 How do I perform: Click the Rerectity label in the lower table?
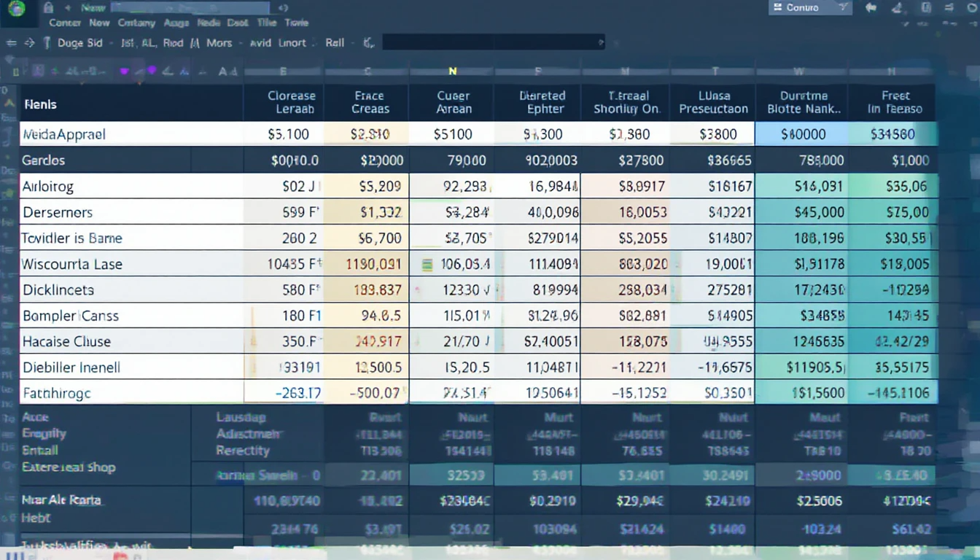(x=243, y=451)
